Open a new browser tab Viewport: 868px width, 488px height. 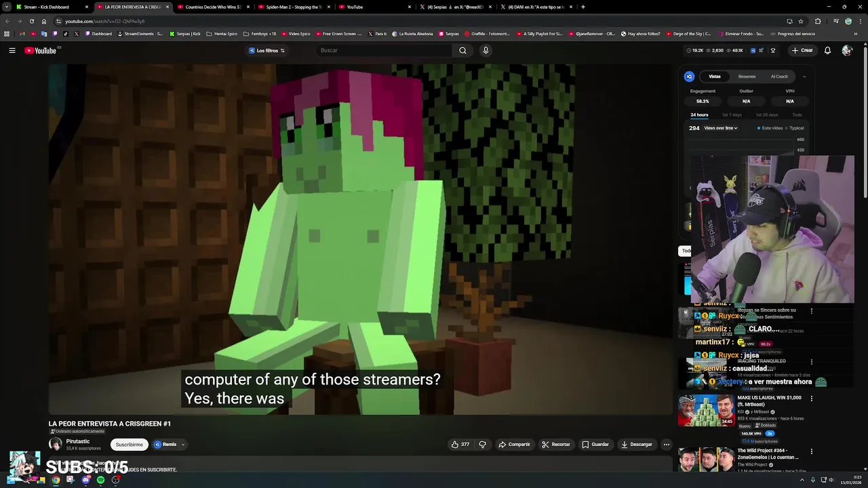tap(583, 7)
